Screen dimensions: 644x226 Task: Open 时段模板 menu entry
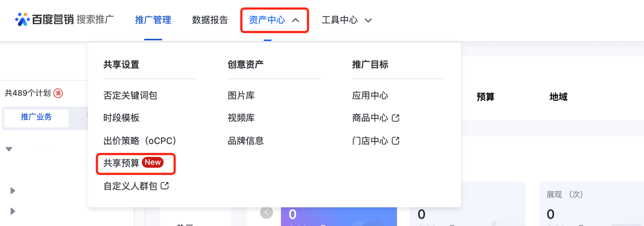122,118
